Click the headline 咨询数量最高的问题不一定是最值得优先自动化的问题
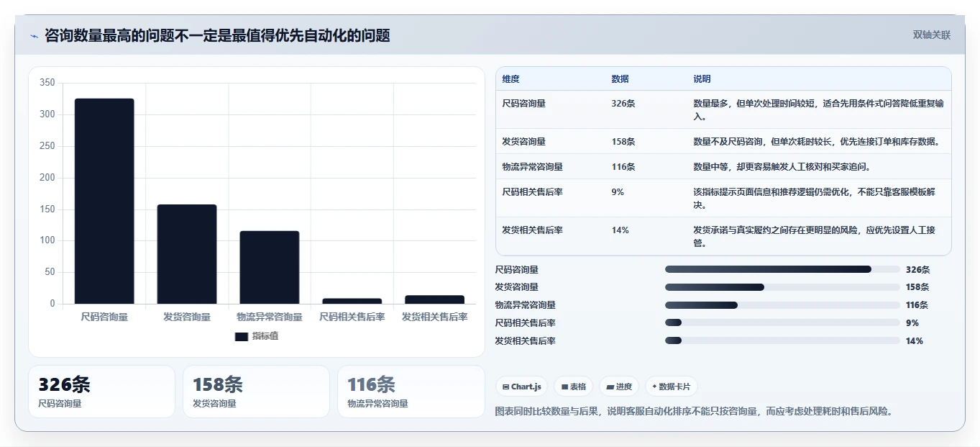 217,36
